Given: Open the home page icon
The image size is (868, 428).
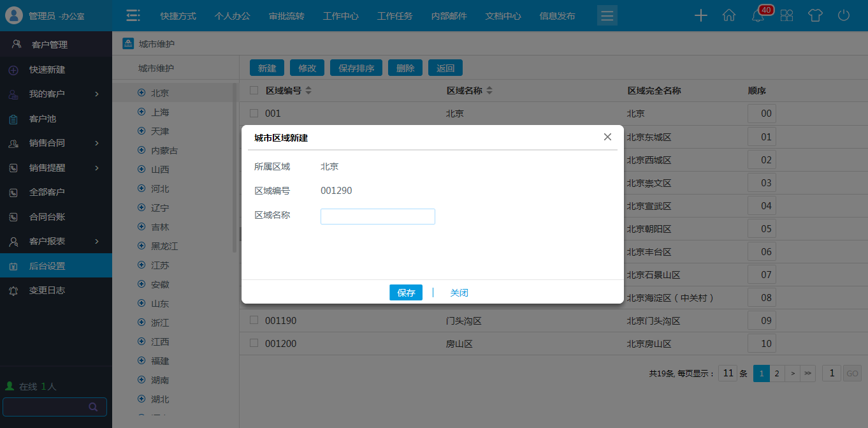Looking at the screenshot, I should click(x=729, y=16).
